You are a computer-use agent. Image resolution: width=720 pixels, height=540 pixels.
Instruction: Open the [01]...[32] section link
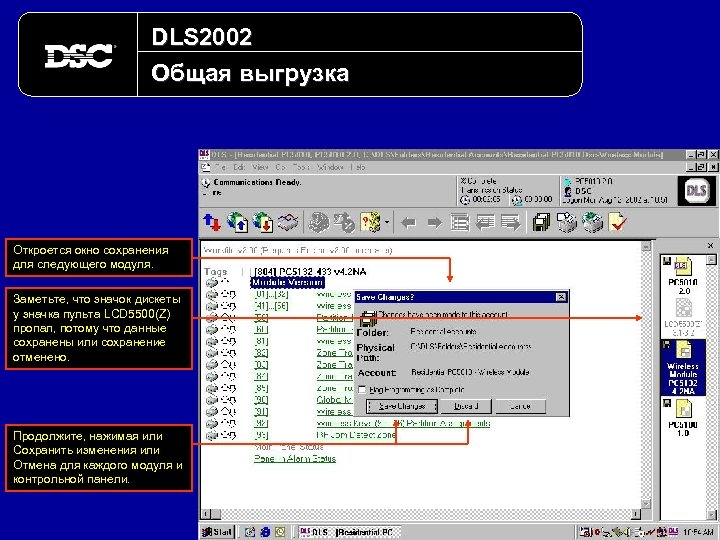coord(271,294)
